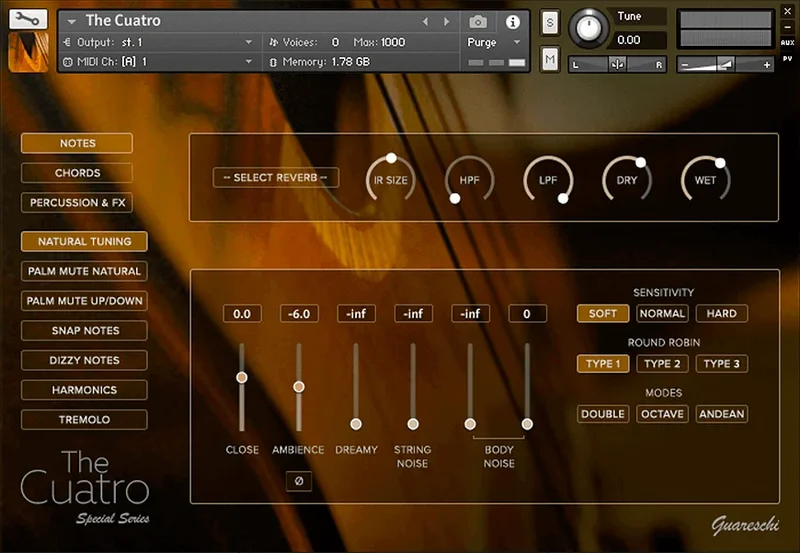800x553 pixels.
Task: Select HARD sensitivity
Action: [721, 313]
